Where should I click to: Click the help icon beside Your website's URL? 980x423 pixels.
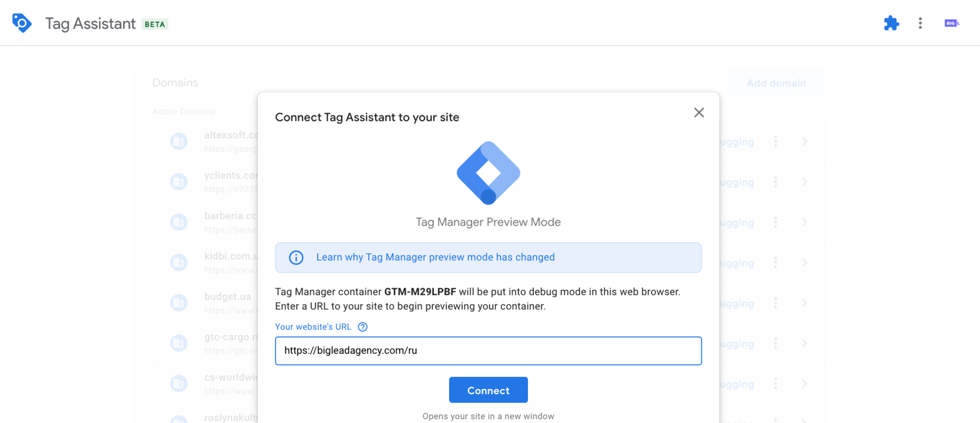tap(363, 327)
